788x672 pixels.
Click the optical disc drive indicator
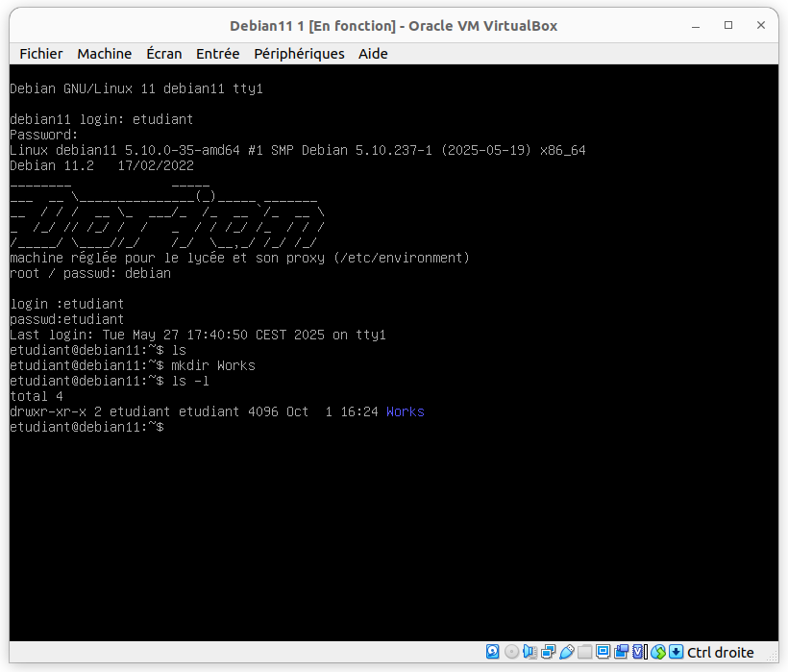click(x=511, y=652)
